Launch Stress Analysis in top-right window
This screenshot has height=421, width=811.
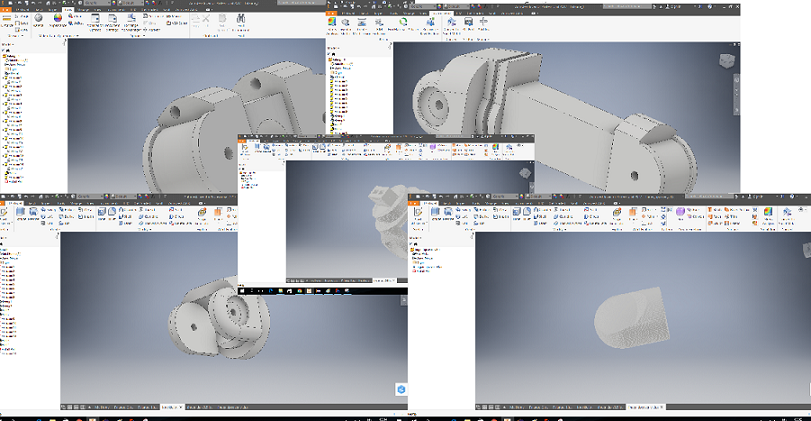332,24
